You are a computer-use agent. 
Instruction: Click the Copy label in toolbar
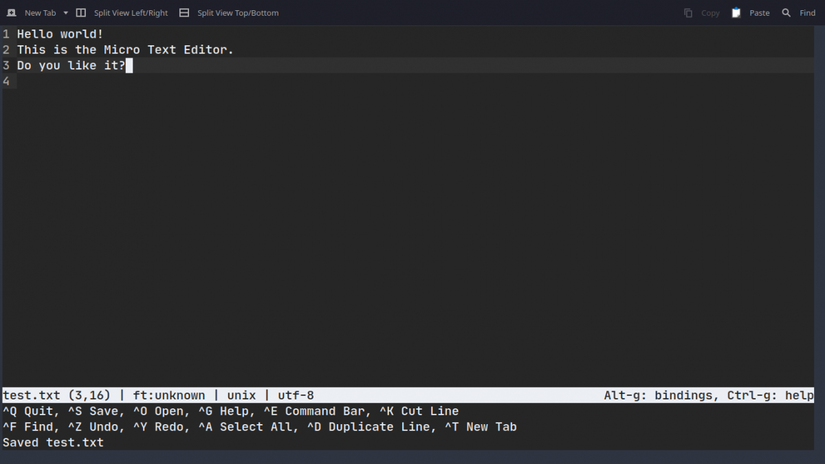(710, 13)
